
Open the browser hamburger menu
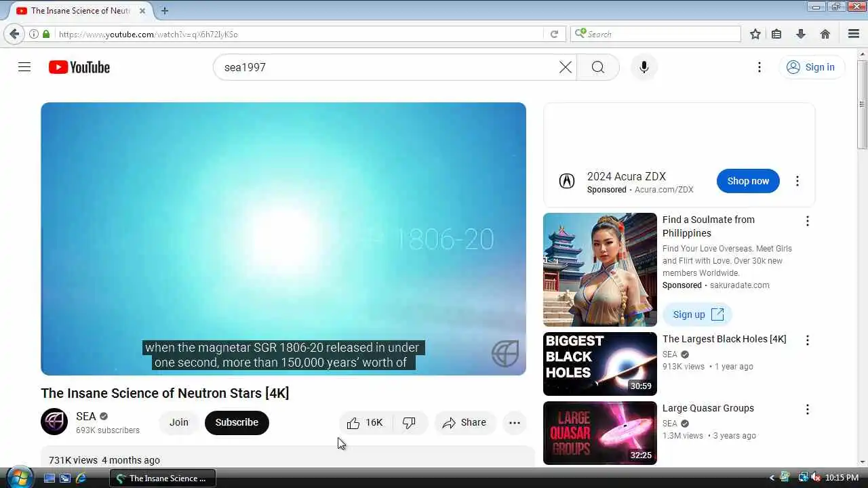pyautogui.click(x=854, y=34)
